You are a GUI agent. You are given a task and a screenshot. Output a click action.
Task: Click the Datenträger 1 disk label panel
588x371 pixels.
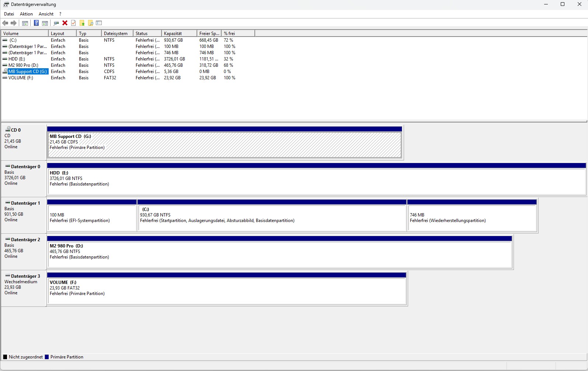click(24, 215)
